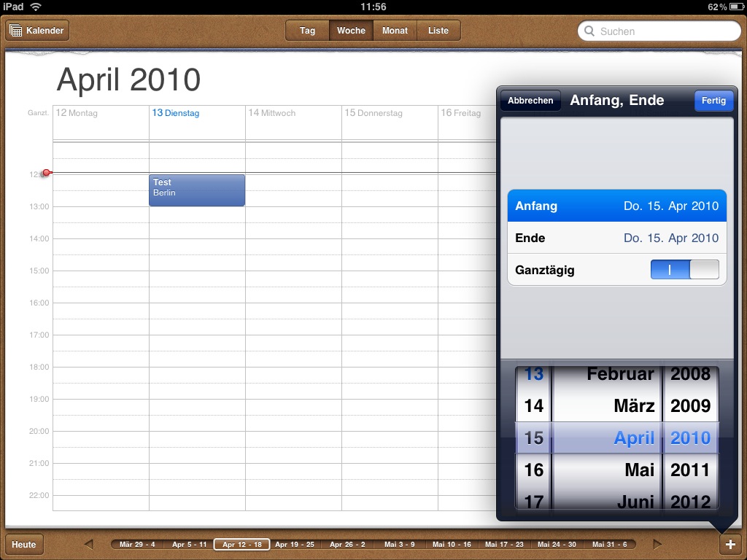
Task: Switch to the Monat view
Action: coord(395,31)
